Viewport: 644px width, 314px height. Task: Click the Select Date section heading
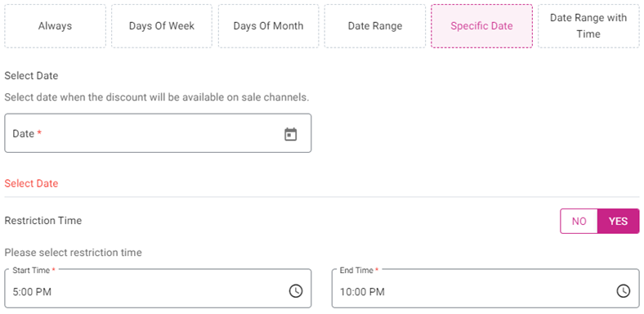31,76
